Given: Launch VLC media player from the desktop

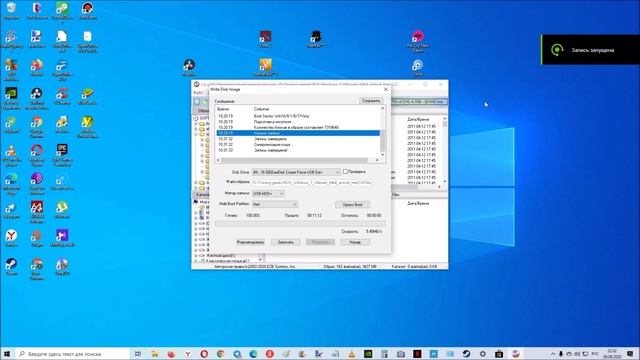Looking at the screenshot, I should point(11,155).
